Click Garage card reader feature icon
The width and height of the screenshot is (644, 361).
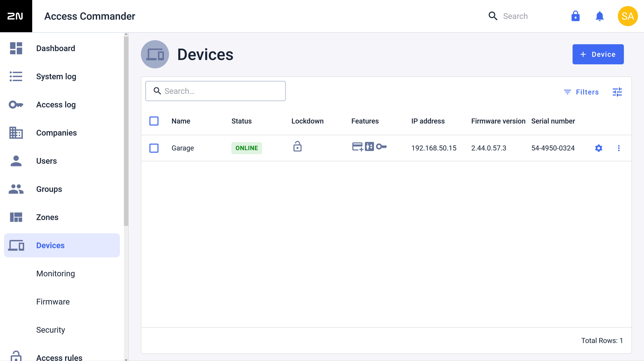coord(357,147)
